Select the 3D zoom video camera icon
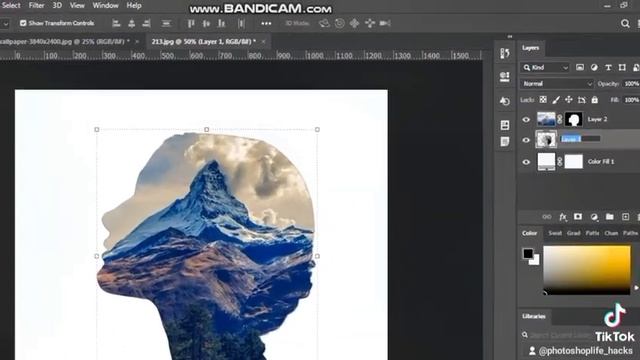The height and width of the screenshot is (360, 640). pos(385,23)
